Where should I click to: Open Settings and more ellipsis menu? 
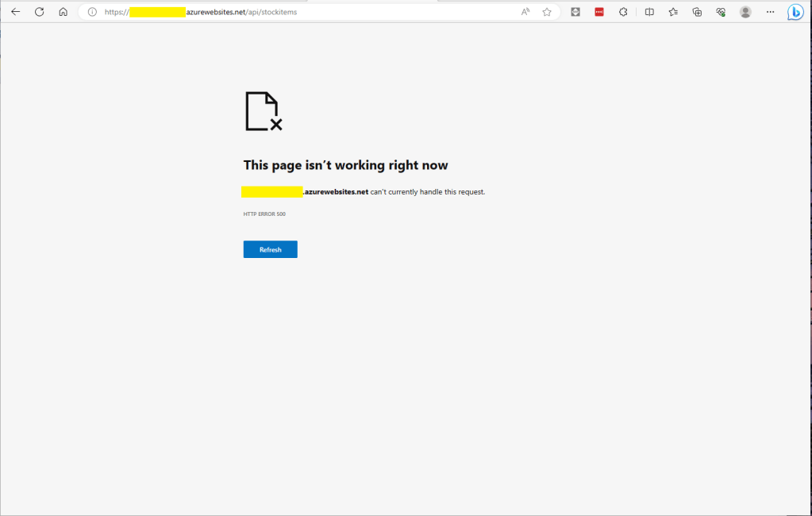pyautogui.click(x=770, y=12)
